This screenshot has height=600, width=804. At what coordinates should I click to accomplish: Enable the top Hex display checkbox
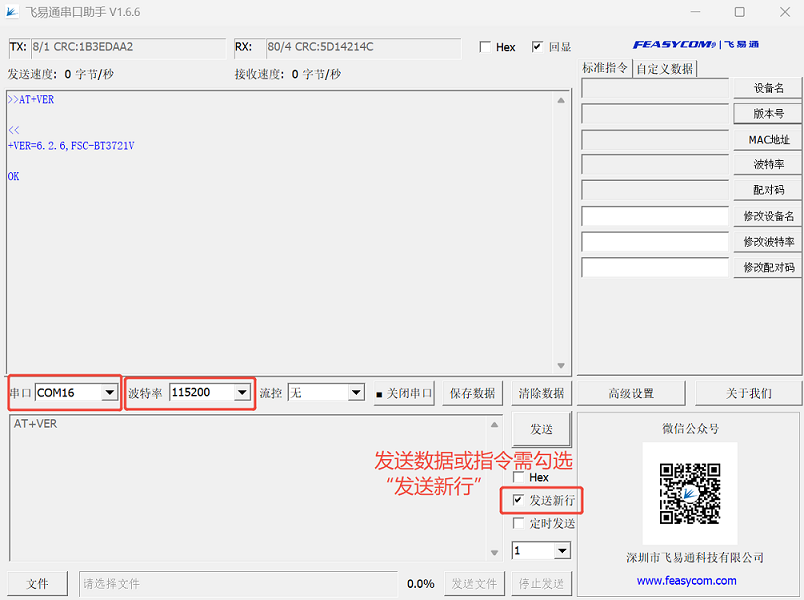pyautogui.click(x=486, y=47)
